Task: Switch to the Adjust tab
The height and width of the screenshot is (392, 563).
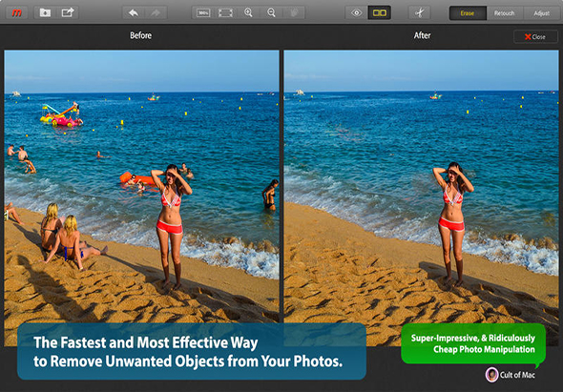Action: [x=541, y=13]
